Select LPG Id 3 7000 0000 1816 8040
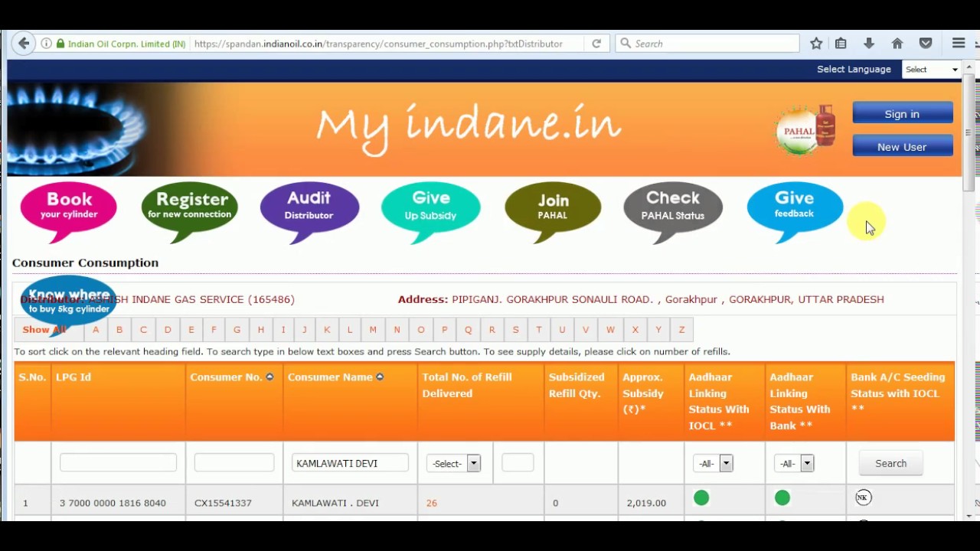The width and height of the screenshot is (980, 551). pyautogui.click(x=113, y=503)
